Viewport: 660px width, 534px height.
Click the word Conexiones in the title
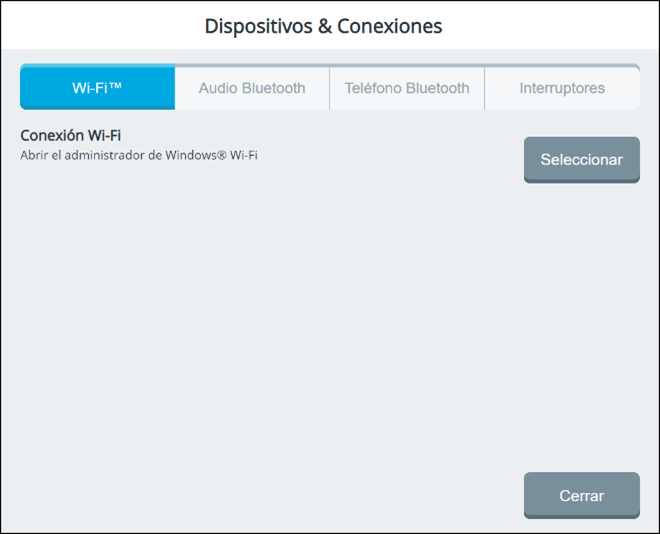(x=390, y=26)
